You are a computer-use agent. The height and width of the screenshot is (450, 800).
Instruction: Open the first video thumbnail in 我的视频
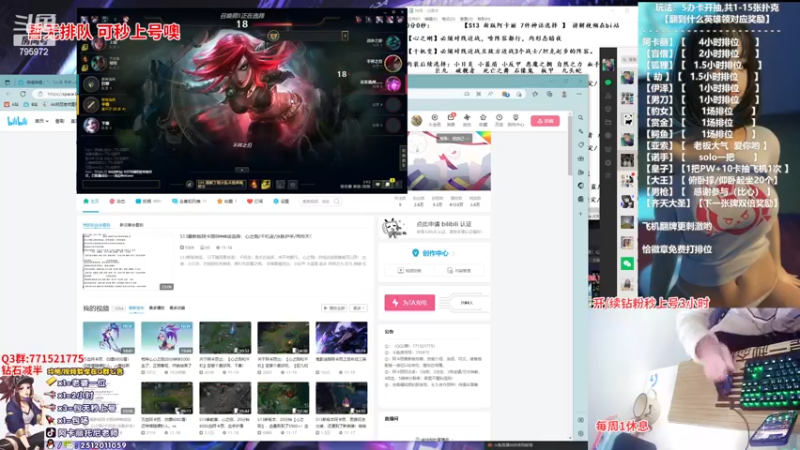click(x=109, y=338)
